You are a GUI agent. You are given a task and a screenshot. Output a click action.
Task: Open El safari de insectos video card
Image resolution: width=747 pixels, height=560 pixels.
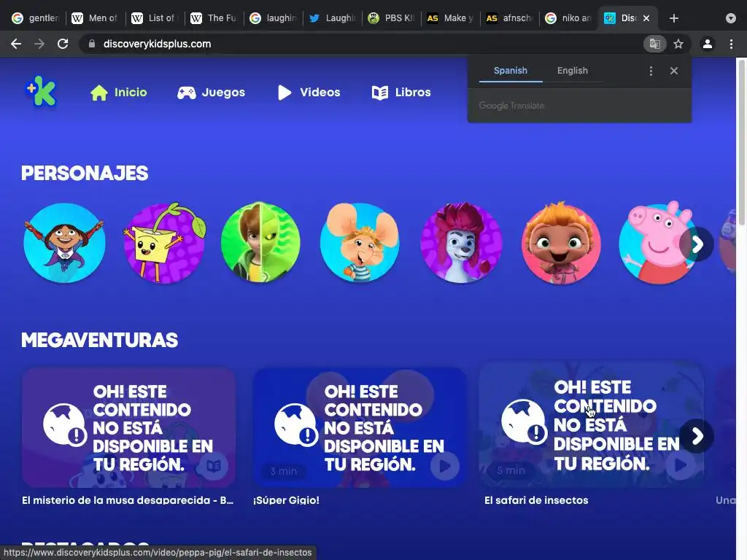coord(591,425)
